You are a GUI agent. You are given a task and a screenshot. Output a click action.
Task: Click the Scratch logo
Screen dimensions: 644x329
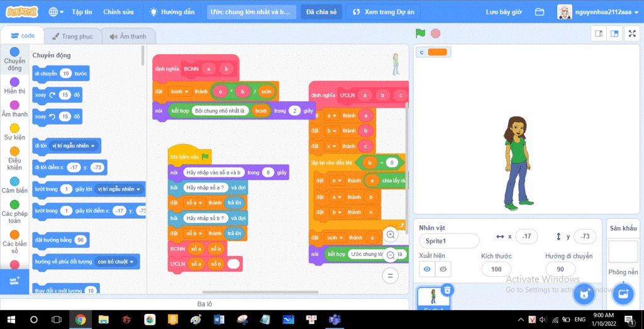[x=22, y=12]
